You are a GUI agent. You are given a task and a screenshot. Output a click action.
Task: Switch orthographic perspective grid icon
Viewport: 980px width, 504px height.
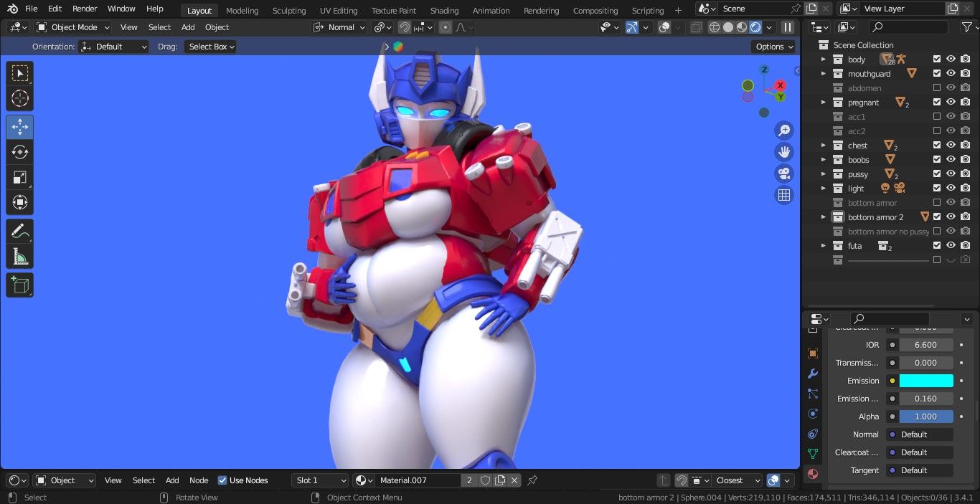[784, 195]
